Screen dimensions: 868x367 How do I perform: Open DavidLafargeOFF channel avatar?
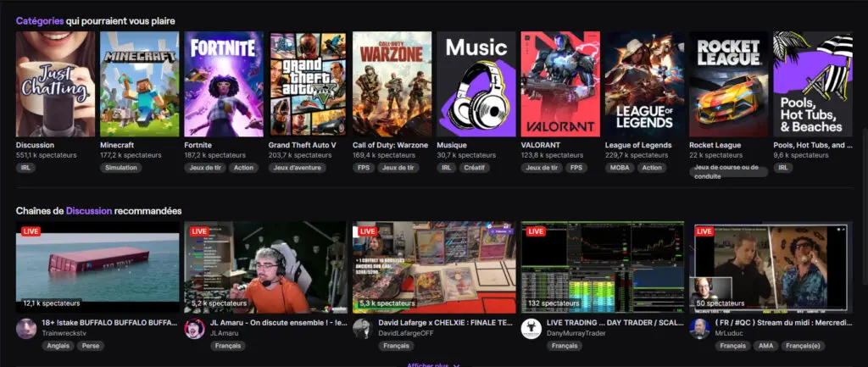tap(363, 328)
